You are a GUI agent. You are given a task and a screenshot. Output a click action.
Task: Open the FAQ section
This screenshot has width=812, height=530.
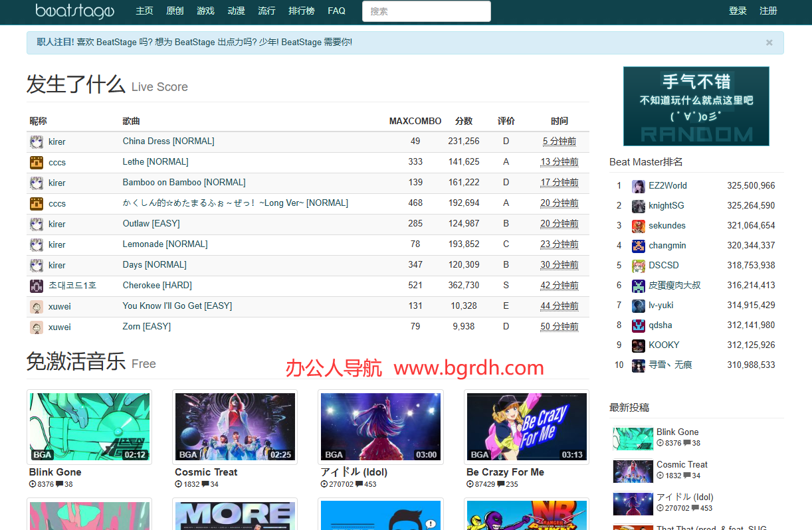336,11
